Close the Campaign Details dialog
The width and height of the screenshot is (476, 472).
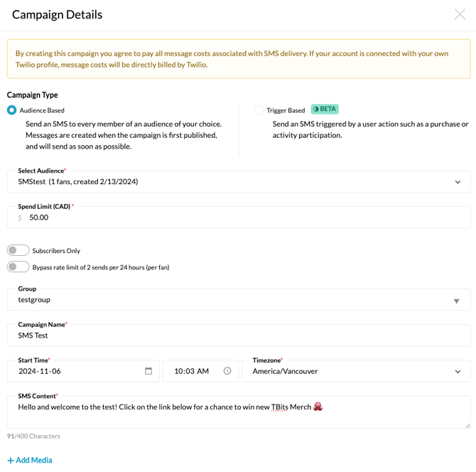(460, 14)
